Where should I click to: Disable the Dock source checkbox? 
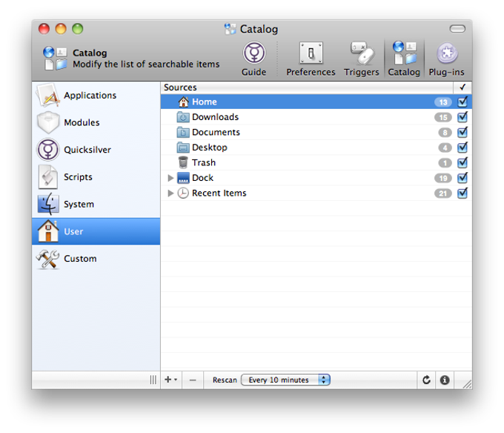[462, 178]
